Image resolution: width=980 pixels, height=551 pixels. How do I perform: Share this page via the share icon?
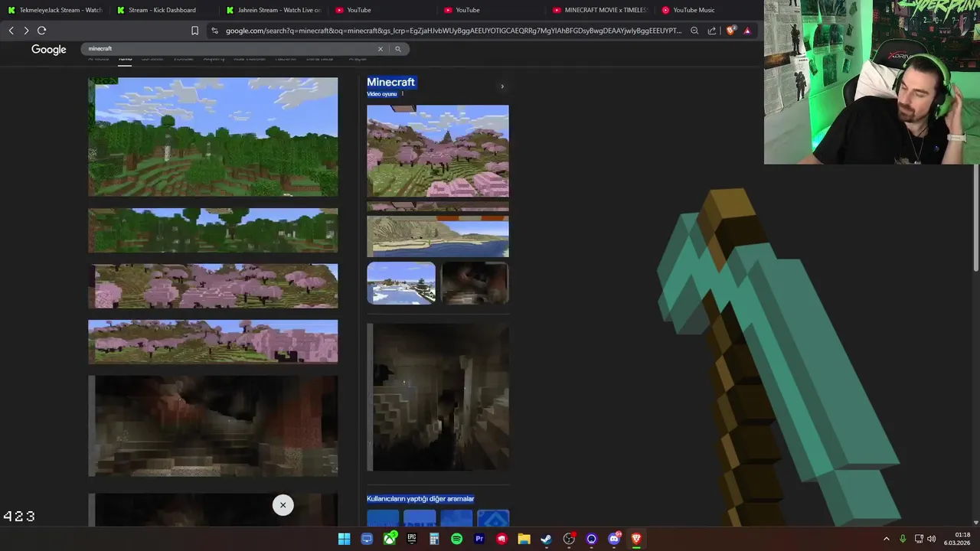click(712, 31)
